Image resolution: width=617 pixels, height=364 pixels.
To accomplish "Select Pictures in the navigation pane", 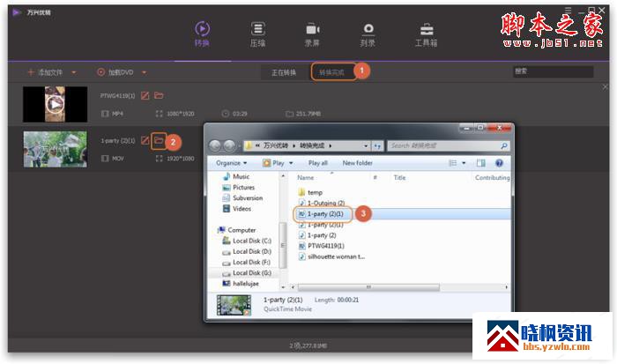I will (x=239, y=188).
